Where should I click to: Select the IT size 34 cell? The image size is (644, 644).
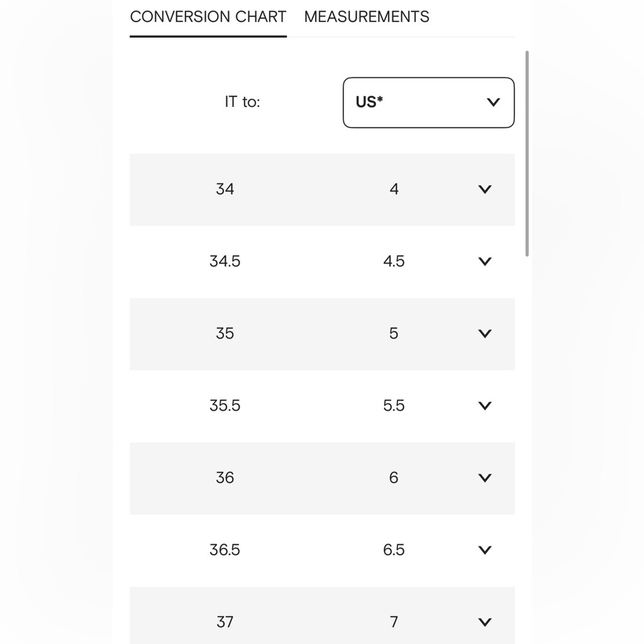[225, 189]
